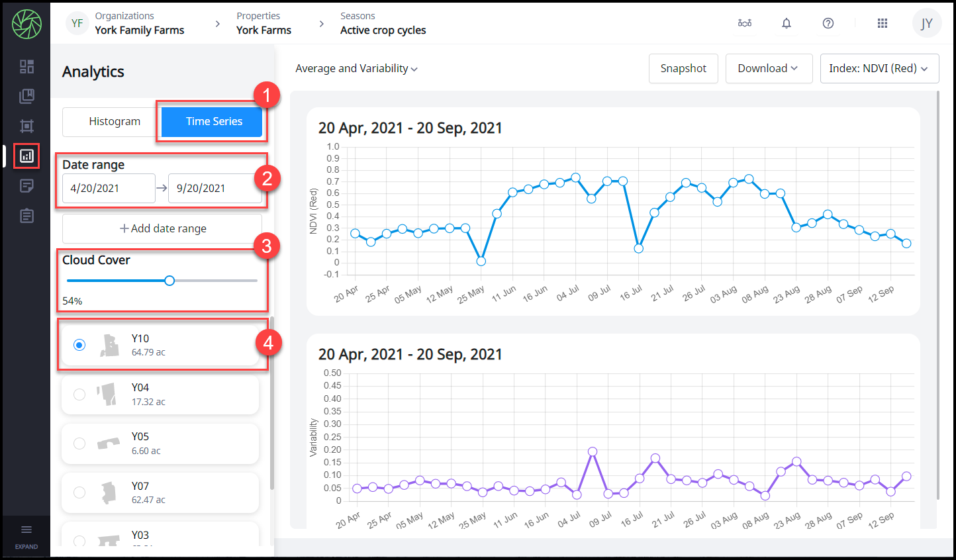Open the apps grid icon
The image size is (956, 560).
pyautogui.click(x=882, y=23)
